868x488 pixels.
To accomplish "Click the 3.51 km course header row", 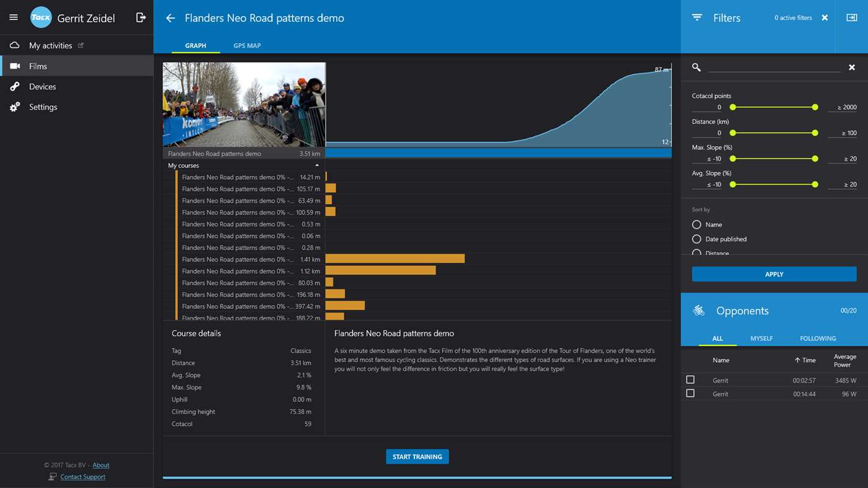I will point(244,154).
